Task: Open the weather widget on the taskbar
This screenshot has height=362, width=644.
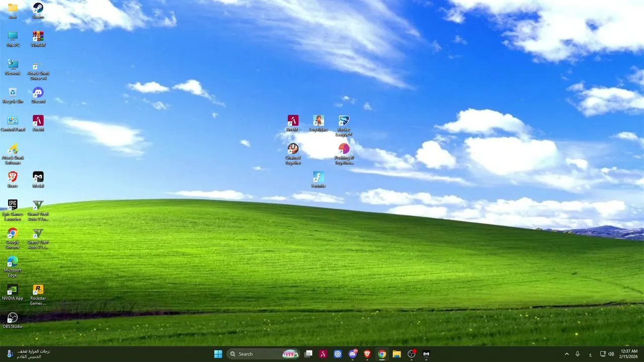Action: [28, 354]
